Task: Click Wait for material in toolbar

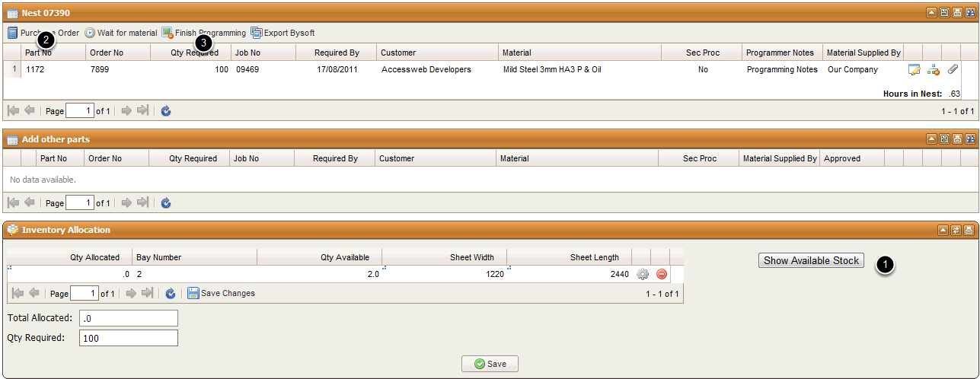Action: pos(120,33)
